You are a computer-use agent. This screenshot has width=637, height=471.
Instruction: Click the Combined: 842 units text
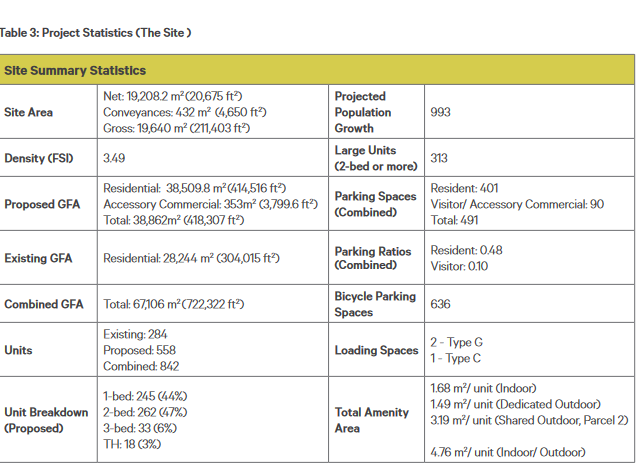(141, 366)
